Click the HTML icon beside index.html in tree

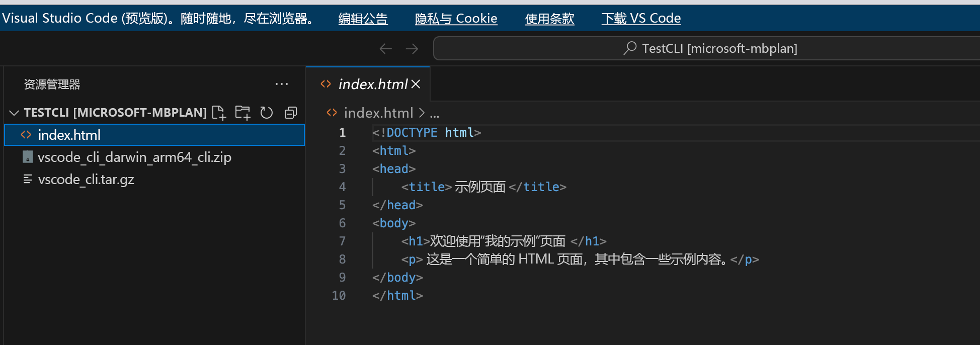click(x=26, y=135)
